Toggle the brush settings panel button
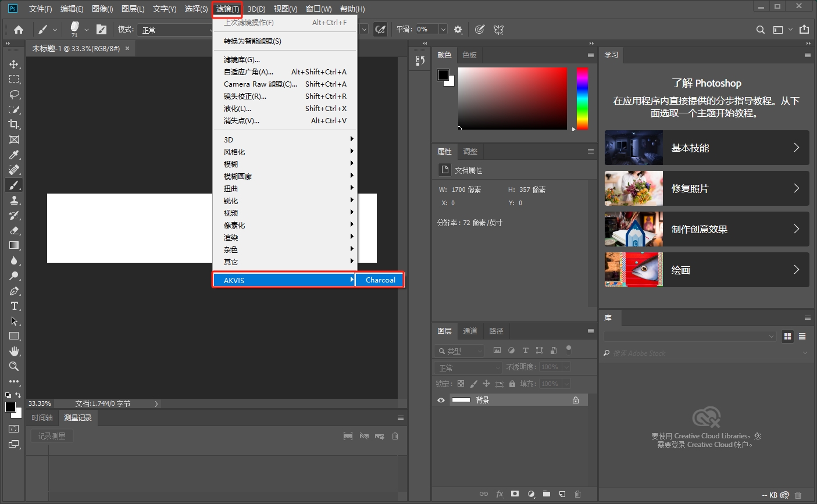This screenshot has height=504, width=817. click(101, 30)
